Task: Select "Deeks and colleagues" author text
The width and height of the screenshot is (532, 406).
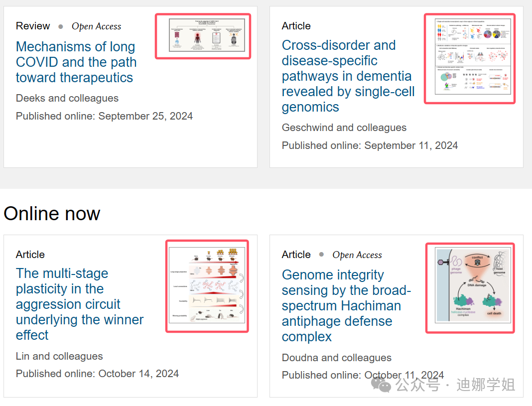Action: 67,98
